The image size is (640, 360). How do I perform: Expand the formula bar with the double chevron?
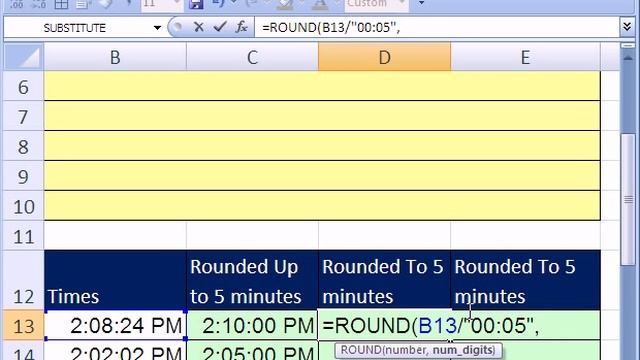(x=627, y=27)
